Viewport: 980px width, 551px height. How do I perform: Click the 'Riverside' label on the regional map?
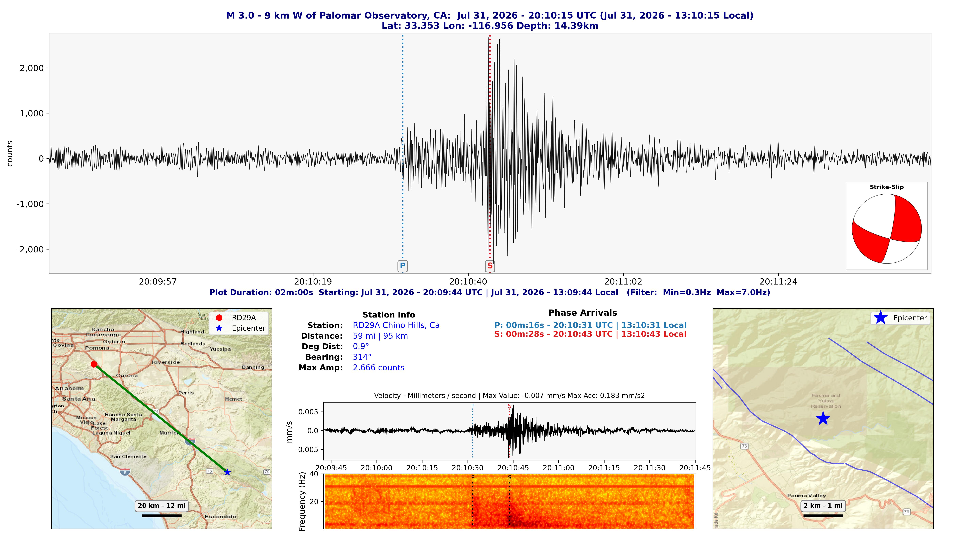pos(166,362)
